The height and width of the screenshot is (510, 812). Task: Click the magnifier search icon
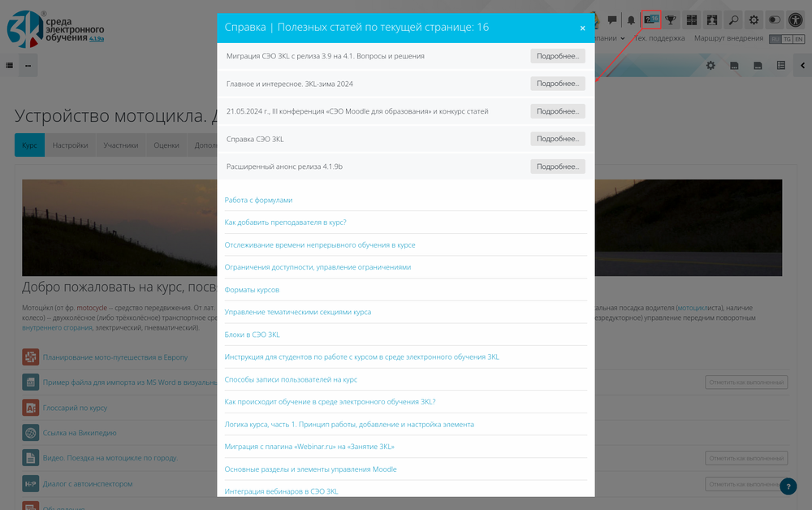(733, 20)
